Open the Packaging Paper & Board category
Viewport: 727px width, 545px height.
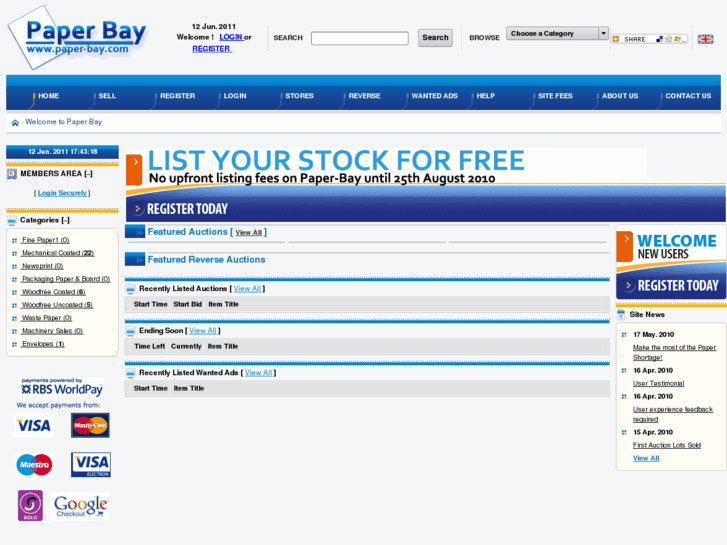tap(66, 279)
